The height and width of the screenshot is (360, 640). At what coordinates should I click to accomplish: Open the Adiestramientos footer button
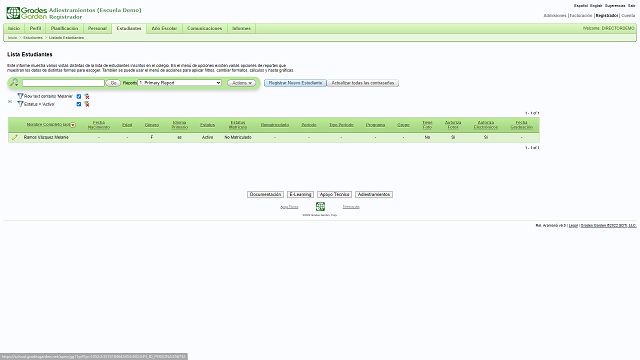374,194
